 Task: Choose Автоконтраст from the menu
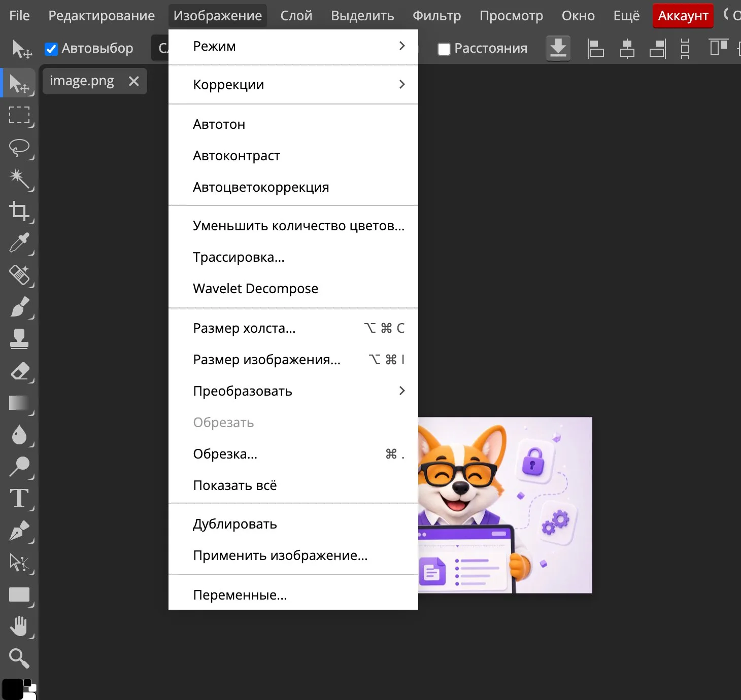pyautogui.click(x=293, y=156)
